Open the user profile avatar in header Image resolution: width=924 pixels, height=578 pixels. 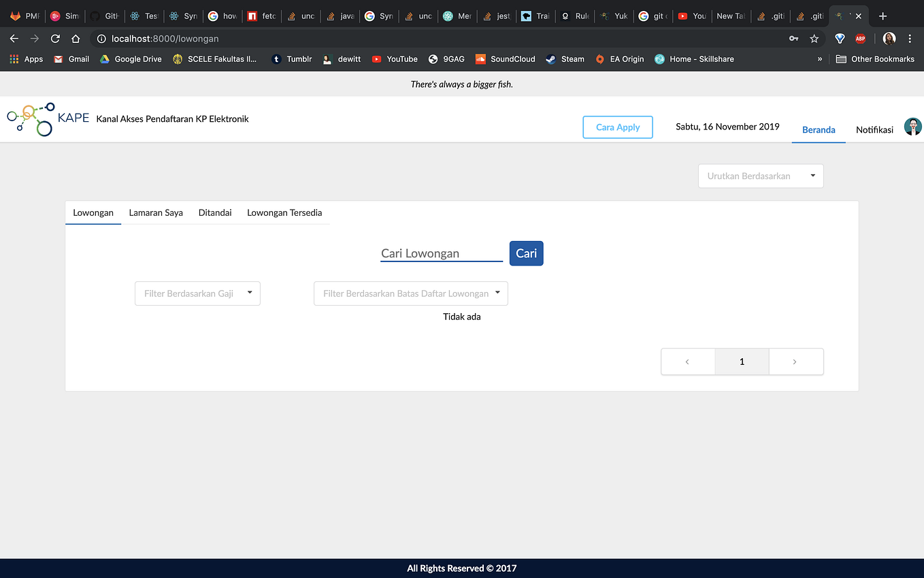click(x=912, y=127)
